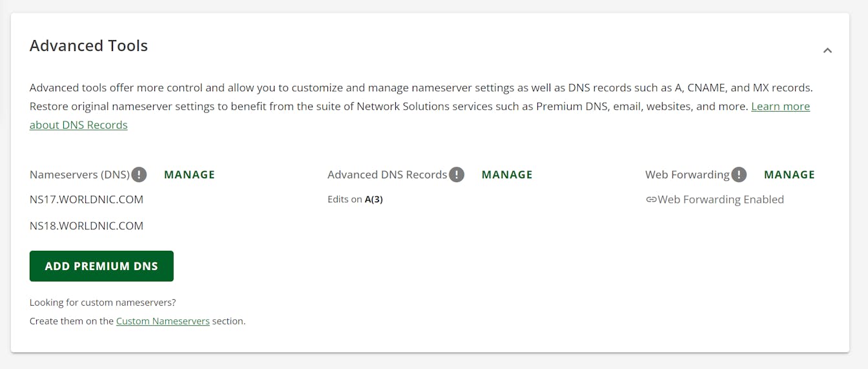
Task: Click the Web Forwarding label
Action: point(687,174)
